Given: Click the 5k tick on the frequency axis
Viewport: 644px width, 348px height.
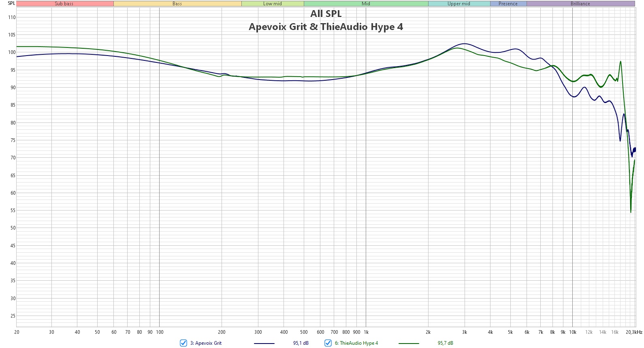Looking at the screenshot, I should pos(510,332).
